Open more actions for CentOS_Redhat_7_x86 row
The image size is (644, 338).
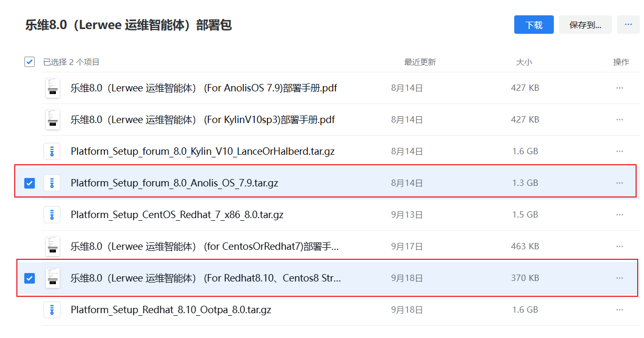pos(620,215)
